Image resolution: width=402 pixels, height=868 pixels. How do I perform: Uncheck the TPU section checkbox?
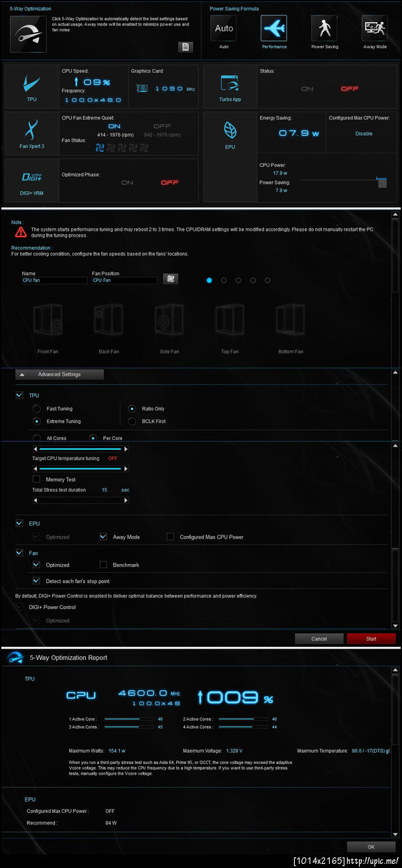click(19, 395)
